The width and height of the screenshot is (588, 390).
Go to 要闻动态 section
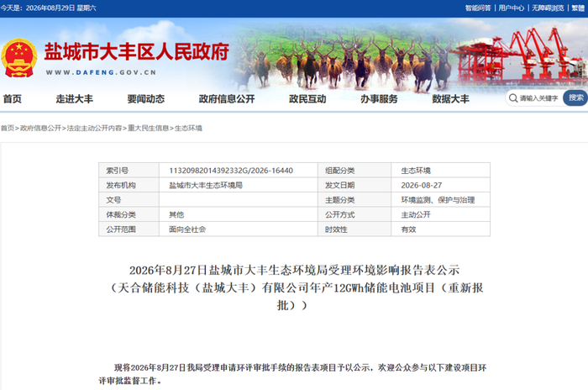pos(146,98)
